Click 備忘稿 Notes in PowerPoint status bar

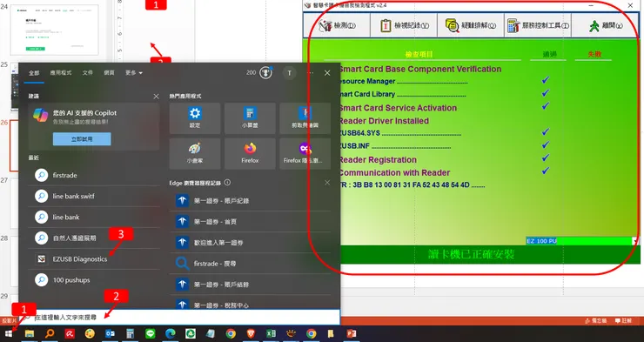click(595, 320)
